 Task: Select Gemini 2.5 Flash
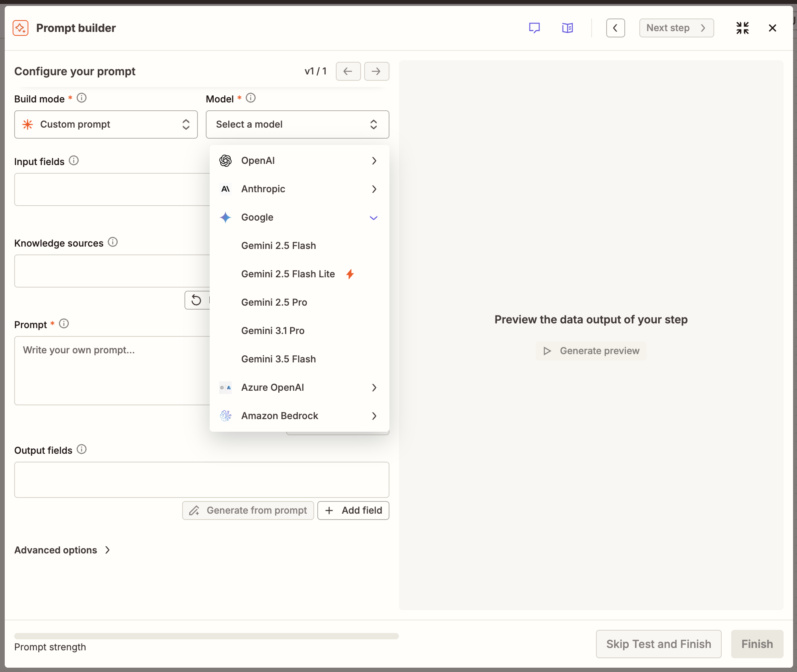point(300,246)
